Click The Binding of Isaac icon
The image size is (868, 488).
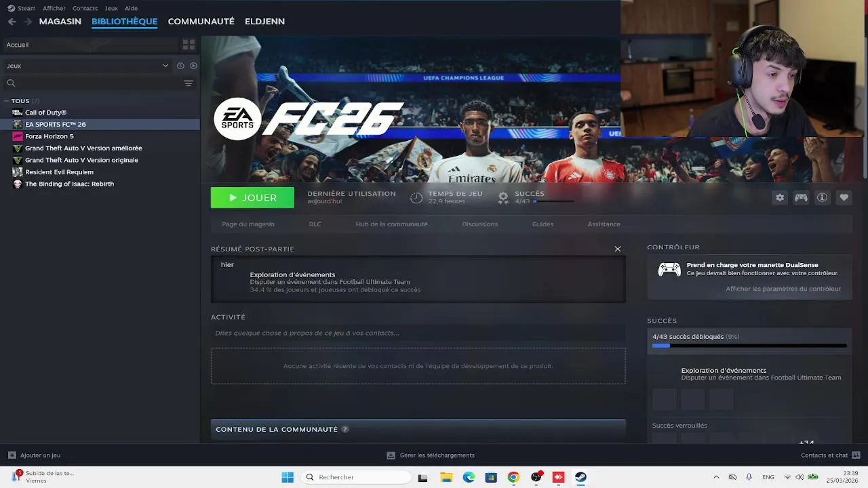tap(18, 184)
